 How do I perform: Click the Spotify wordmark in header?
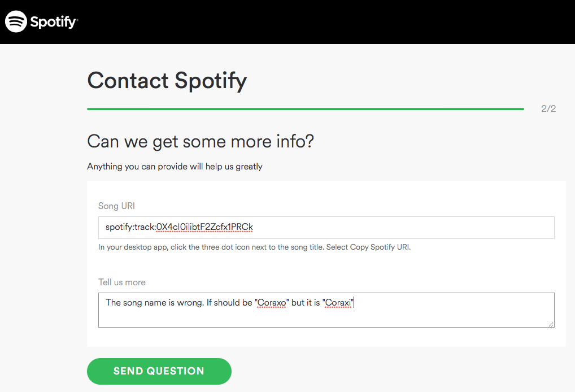[x=54, y=22]
